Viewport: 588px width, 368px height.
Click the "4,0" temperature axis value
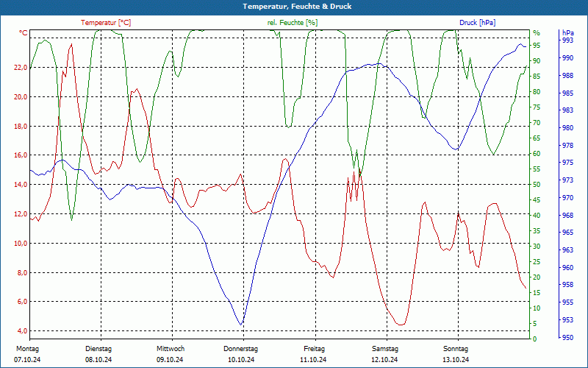coord(23,330)
